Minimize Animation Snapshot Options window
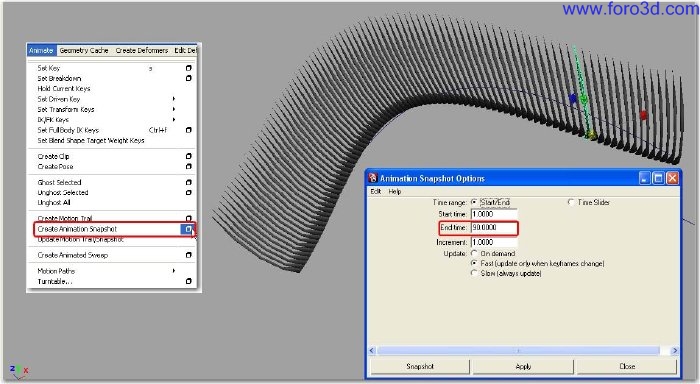This screenshot has height=384, width=700. tap(644, 179)
